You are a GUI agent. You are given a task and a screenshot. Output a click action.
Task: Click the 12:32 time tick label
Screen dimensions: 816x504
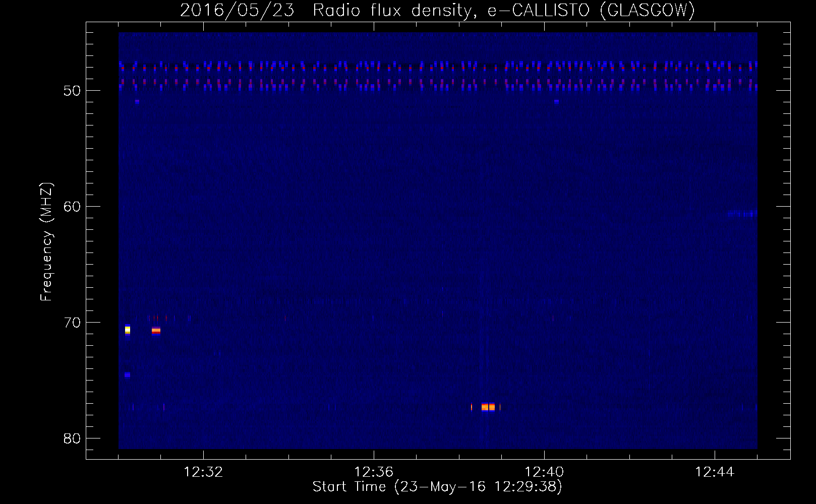203,472
